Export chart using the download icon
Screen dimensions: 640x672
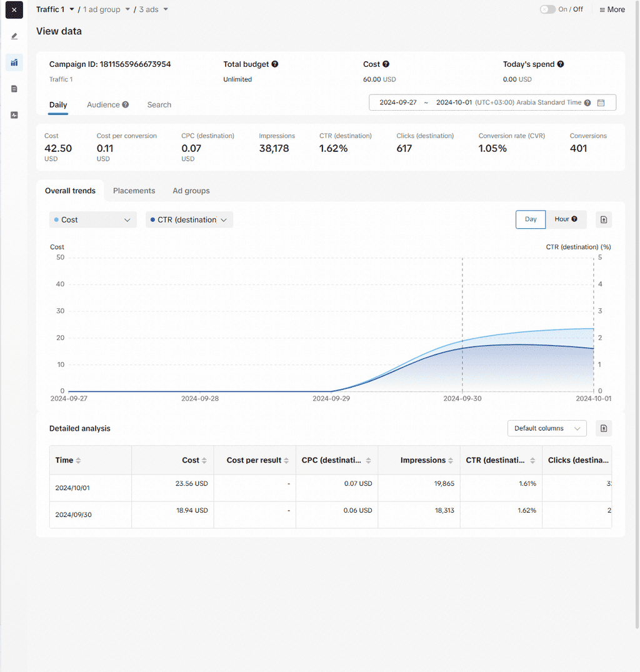(603, 219)
